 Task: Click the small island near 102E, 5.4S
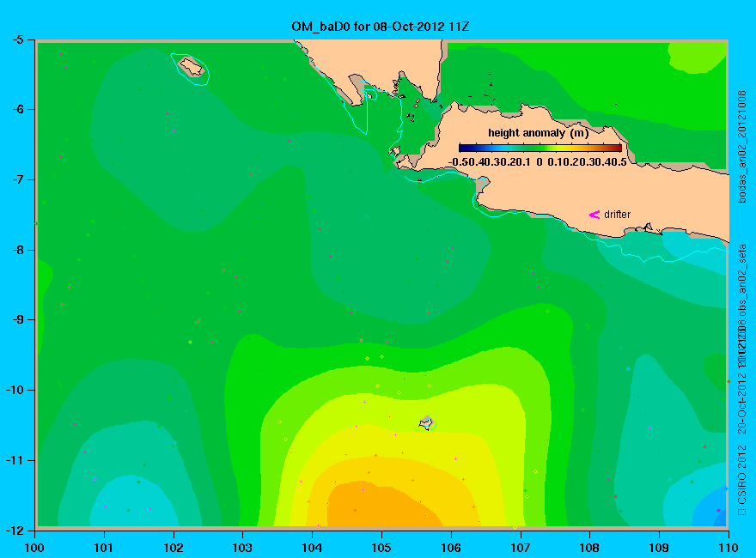coord(192,66)
